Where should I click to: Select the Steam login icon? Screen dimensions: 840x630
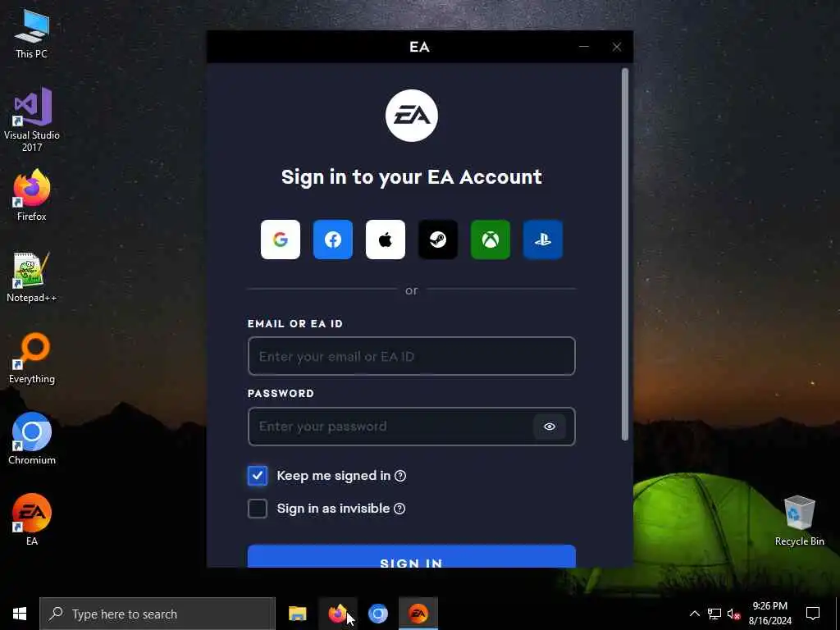click(438, 240)
